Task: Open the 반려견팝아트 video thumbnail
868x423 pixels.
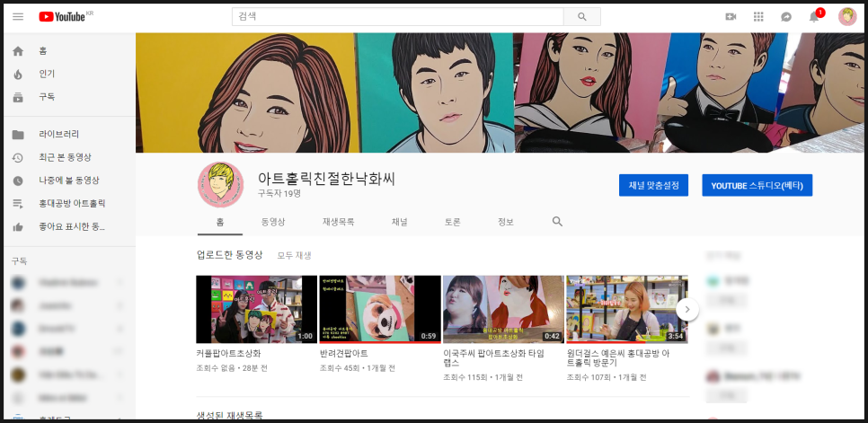Action: pos(380,310)
